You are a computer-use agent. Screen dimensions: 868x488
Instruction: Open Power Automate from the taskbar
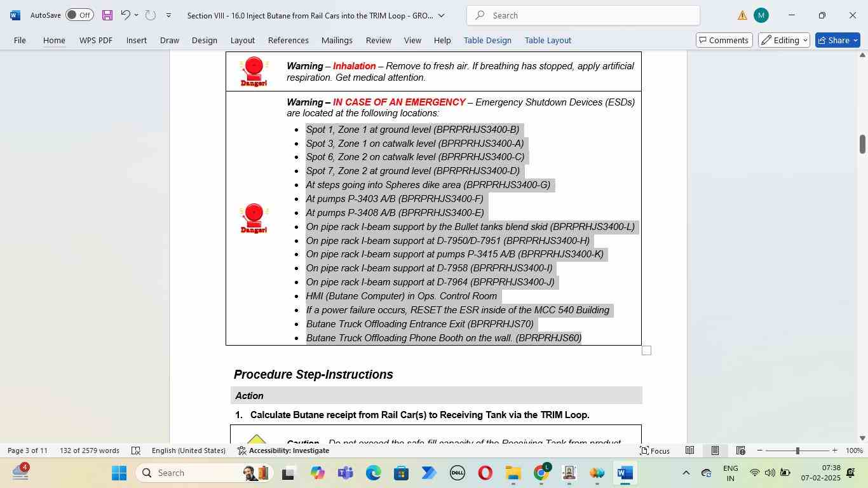(429, 473)
